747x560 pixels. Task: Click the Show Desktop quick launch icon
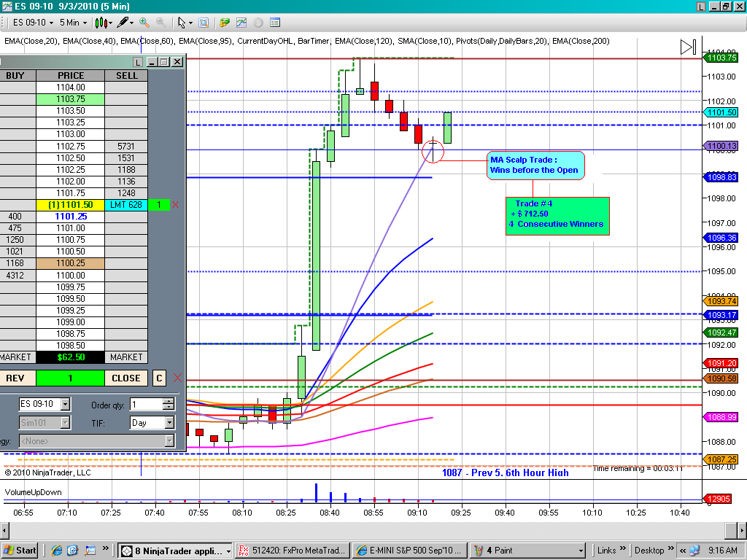click(x=90, y=551)
